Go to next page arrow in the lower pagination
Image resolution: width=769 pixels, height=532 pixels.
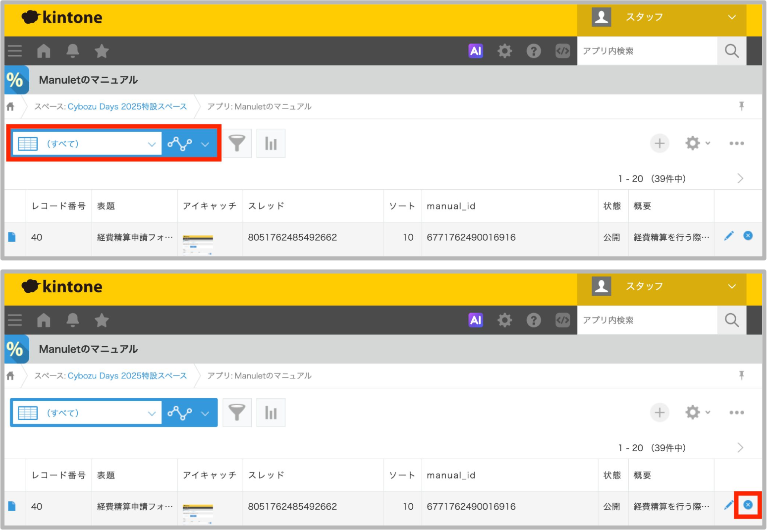pos(740,448)
